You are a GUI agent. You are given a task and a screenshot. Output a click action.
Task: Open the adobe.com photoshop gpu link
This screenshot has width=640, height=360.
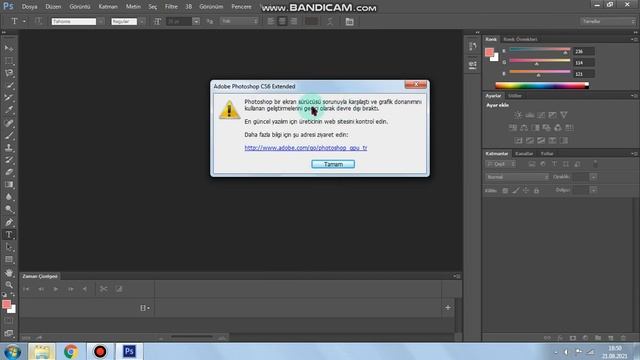[306, 148]
